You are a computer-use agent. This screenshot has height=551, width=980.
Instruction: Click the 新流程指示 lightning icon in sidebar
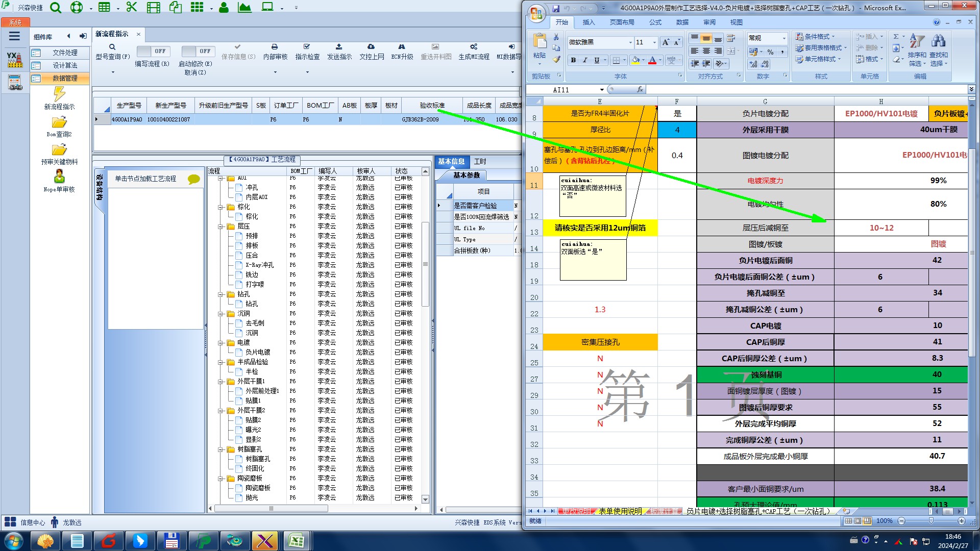pyautogui.click(x=59, y=94)
